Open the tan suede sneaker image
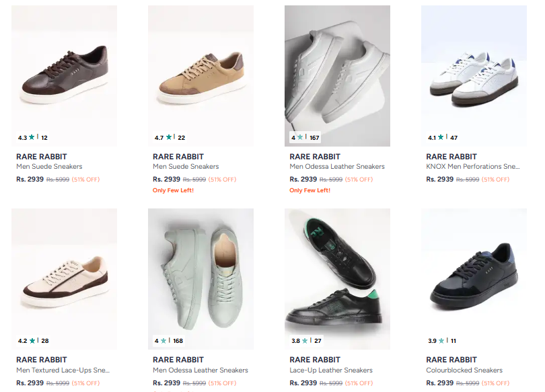Image resolution: width=545 pixels, height=392 pixels. pos(201,74)
